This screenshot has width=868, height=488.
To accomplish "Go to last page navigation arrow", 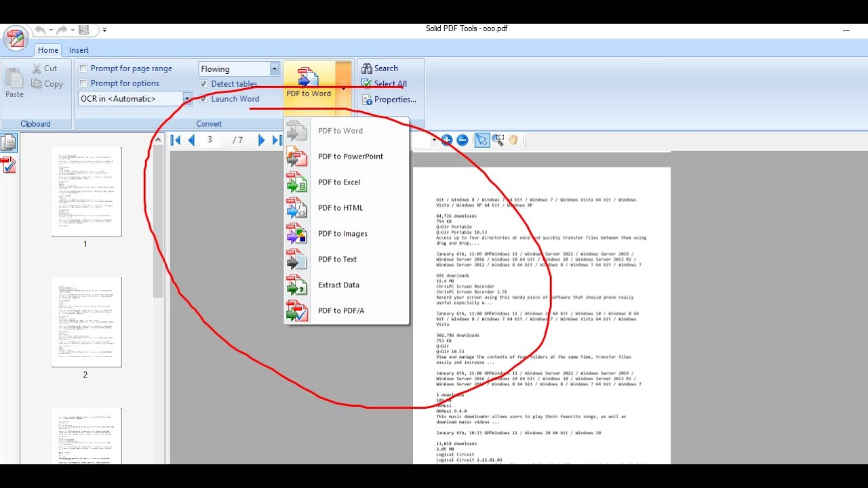I will (x=277, y=140).
